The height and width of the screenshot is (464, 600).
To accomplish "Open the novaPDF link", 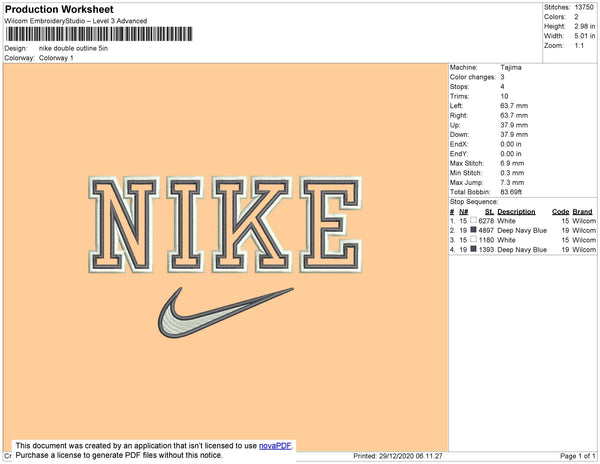I will (275, 446).
